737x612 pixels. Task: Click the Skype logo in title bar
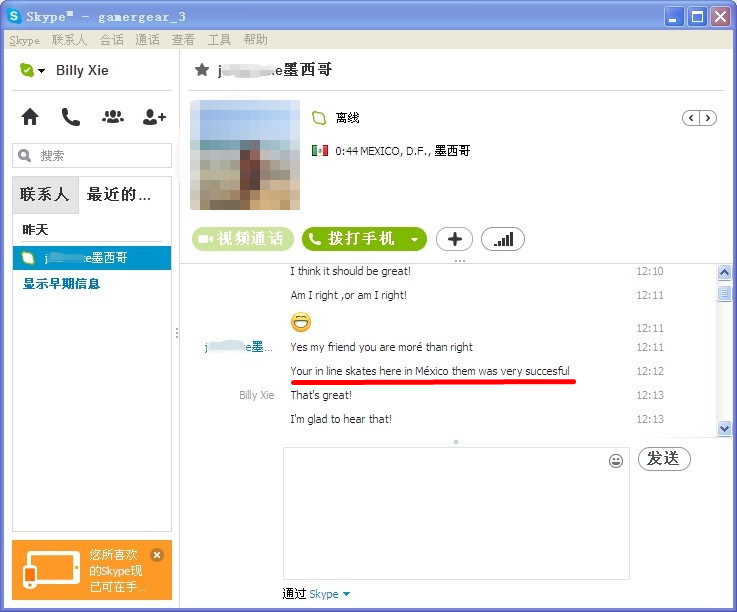14,16
